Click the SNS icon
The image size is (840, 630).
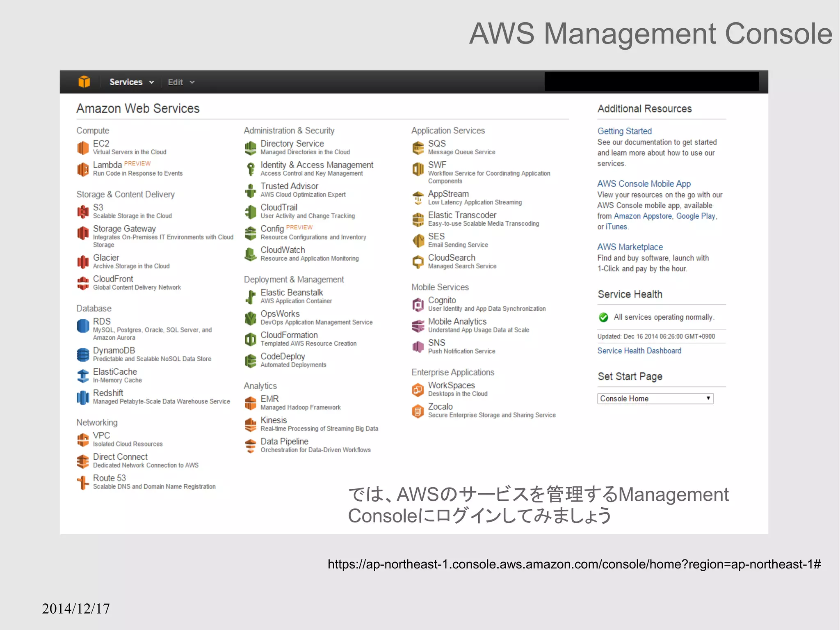tap(418, 347)
